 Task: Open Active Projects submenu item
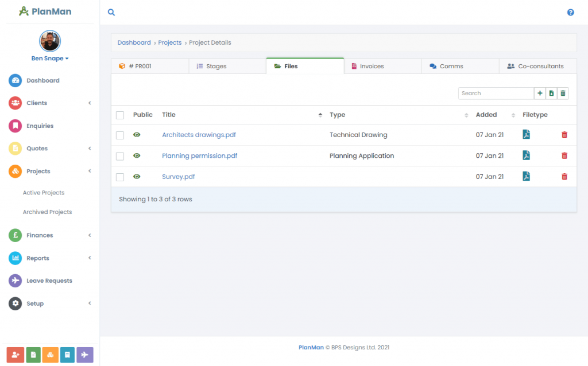coord(44,193)
